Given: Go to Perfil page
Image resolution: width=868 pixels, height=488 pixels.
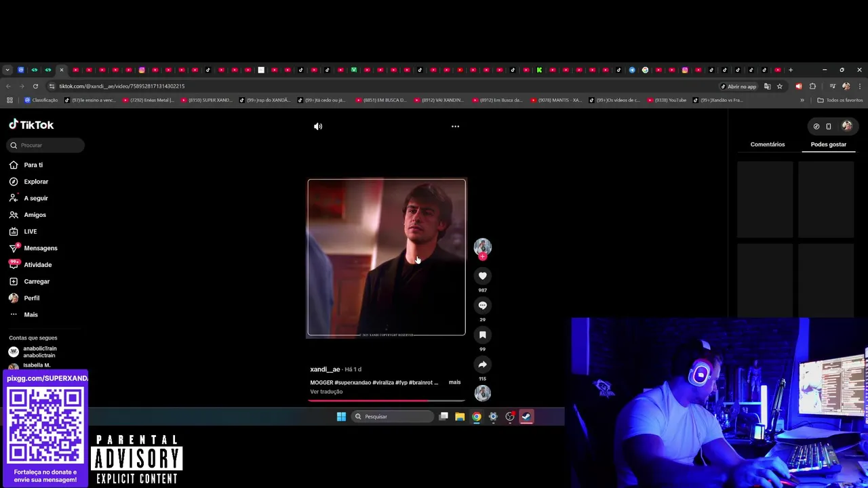Looking at the screenshot, I should coord(31,298).
